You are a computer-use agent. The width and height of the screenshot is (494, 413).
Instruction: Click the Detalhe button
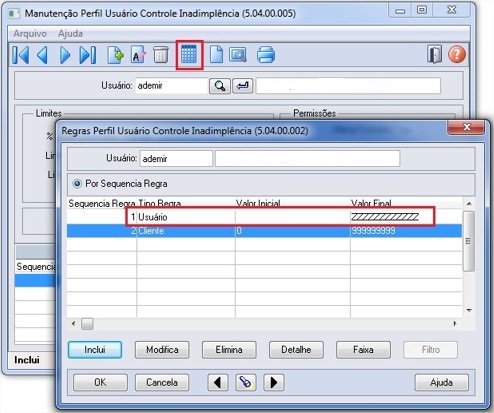tap(296, 350)
